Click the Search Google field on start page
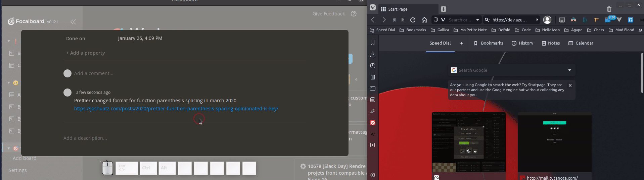Image resolution: width=644 pixels, height=180 pixels. 511,70
